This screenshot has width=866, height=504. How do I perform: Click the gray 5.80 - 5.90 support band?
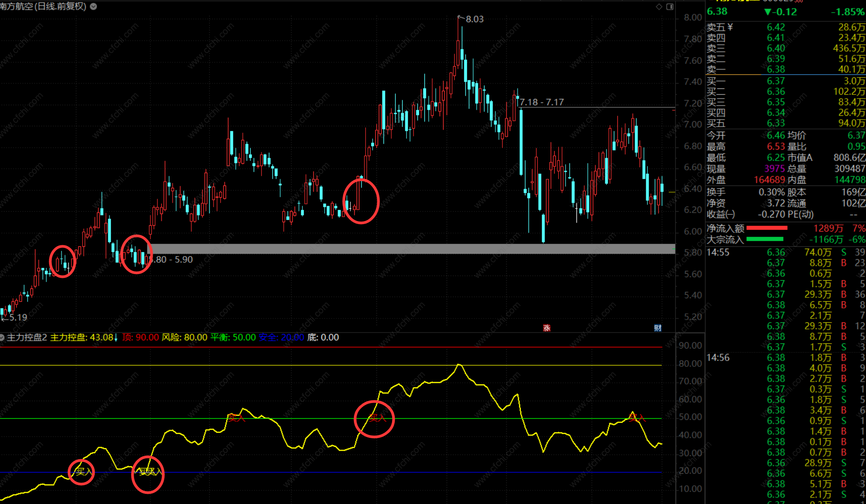390,249
